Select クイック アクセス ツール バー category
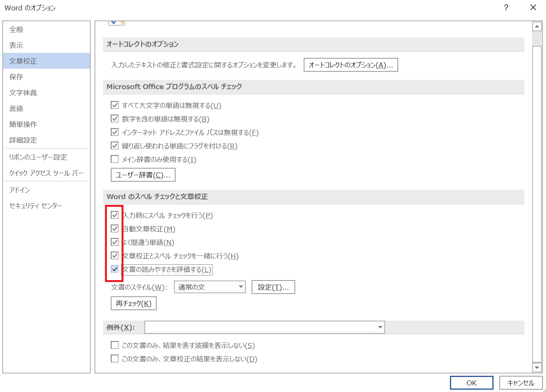Screen dimensions: 546x392 coord(46,173)
